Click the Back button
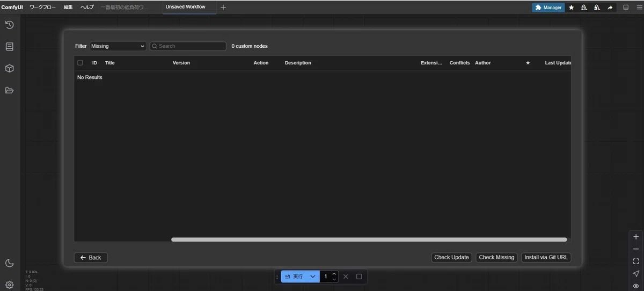 pos(91,258)
